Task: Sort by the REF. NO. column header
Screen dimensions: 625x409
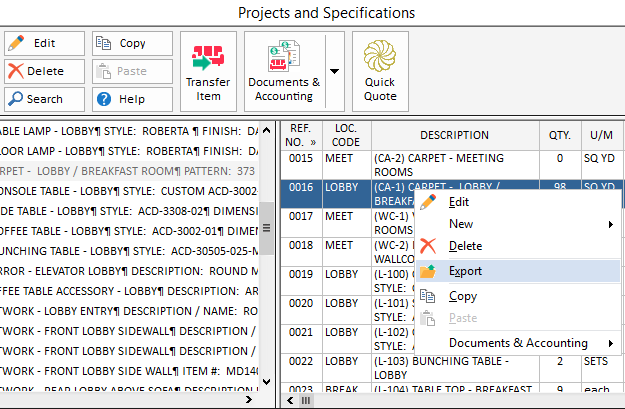Action: [299, 135]
